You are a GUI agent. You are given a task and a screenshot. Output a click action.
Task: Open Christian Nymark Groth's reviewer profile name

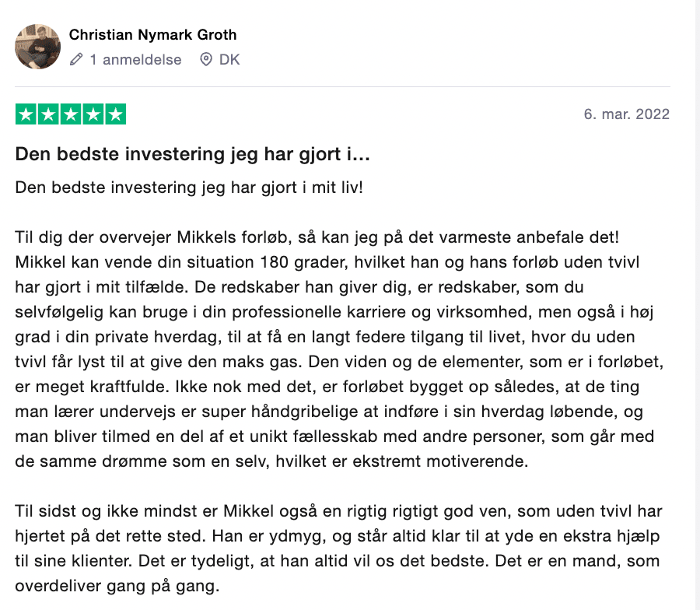(x=152, y=34)
